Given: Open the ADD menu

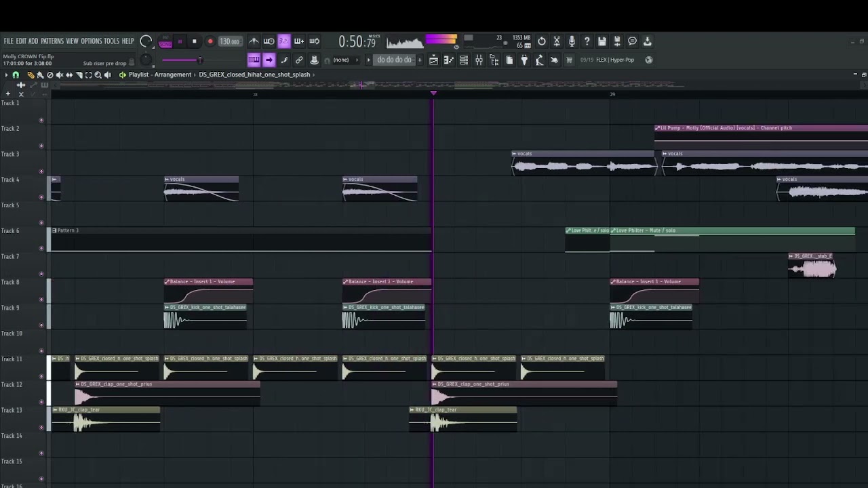Looking at the screenshot, I should (x=33, y=41).
